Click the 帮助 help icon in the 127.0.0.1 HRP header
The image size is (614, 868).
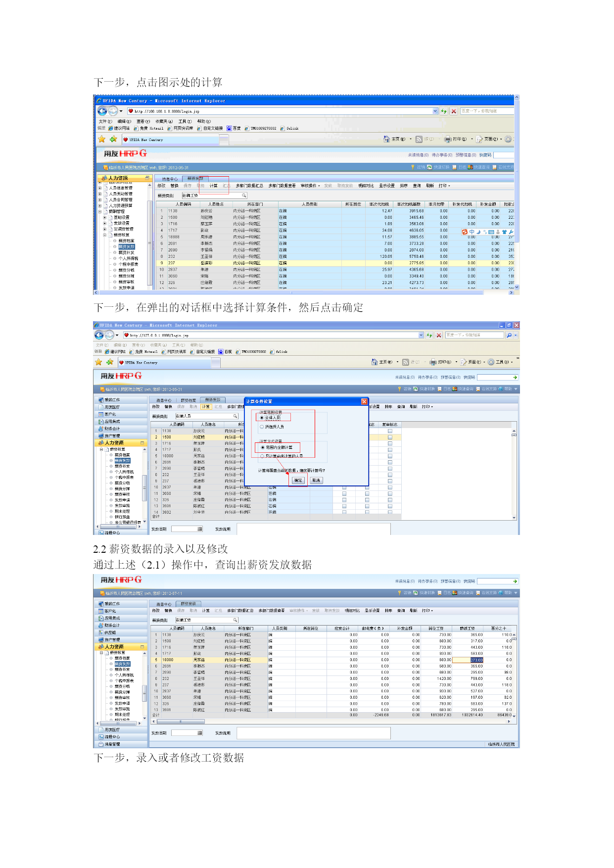point(501,389)
